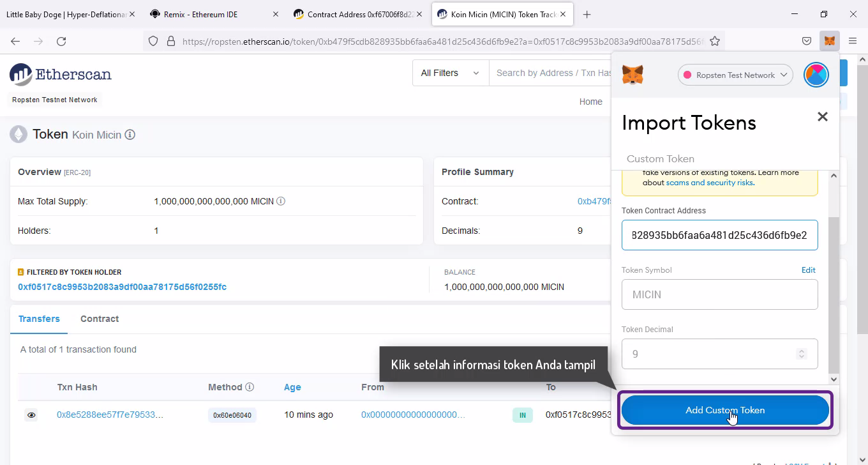Click the Add Custom Token button
Screen dimensions: 868x465
[x=725, y=410]
